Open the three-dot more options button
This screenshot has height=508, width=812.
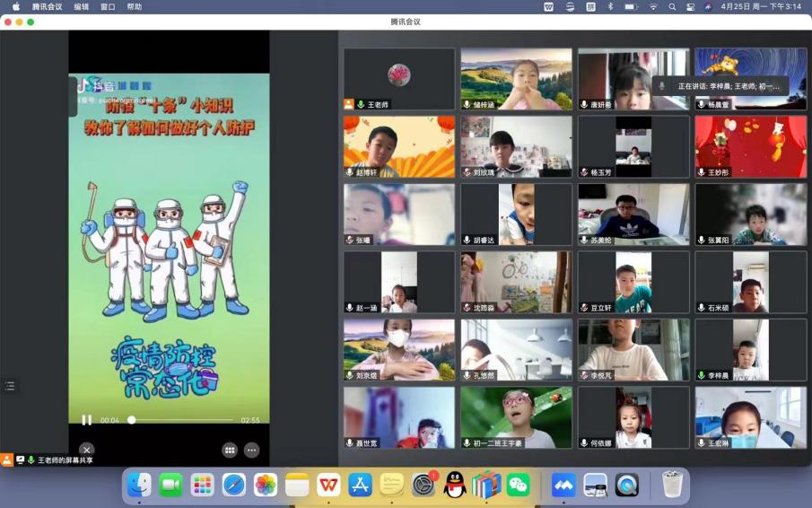(252, 450)
